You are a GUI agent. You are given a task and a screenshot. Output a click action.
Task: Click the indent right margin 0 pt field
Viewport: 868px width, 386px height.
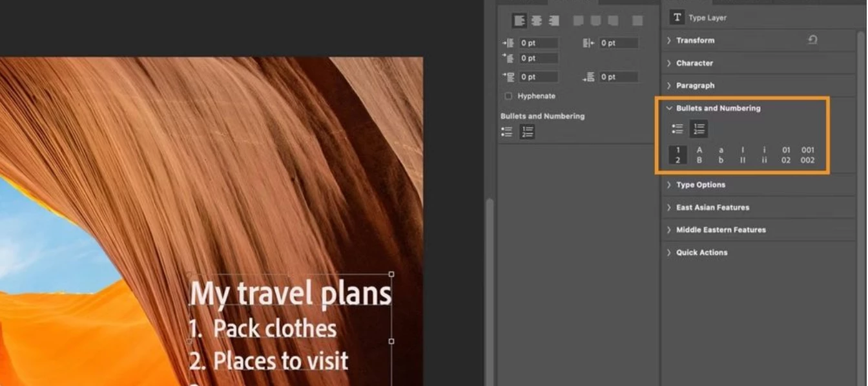click(618, 43)
